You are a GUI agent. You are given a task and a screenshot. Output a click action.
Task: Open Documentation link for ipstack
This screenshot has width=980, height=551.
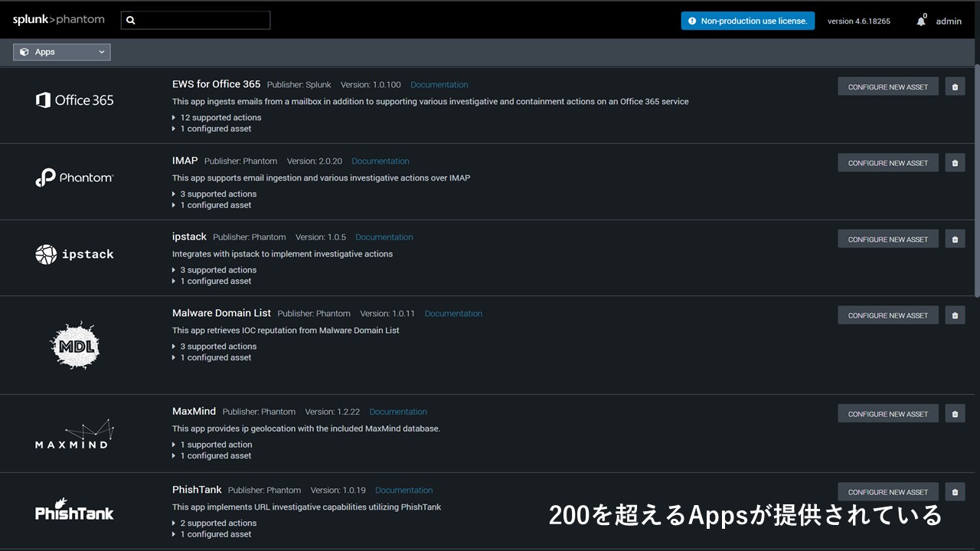point(384,237)
